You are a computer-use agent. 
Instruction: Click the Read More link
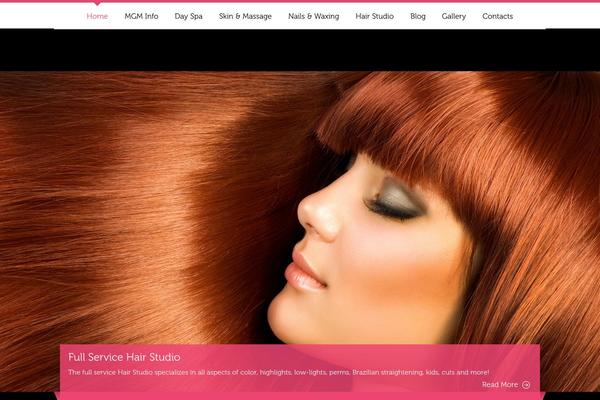[500, 385]
